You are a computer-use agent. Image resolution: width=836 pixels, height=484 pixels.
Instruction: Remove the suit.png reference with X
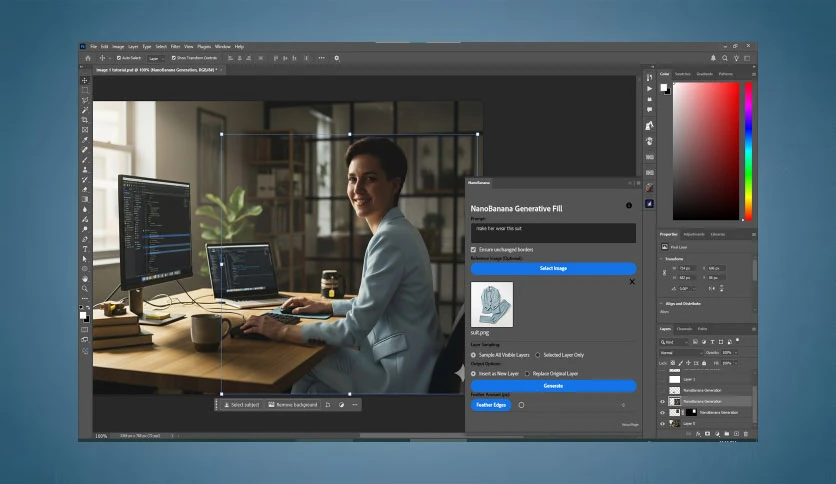[x=632, y=282]
